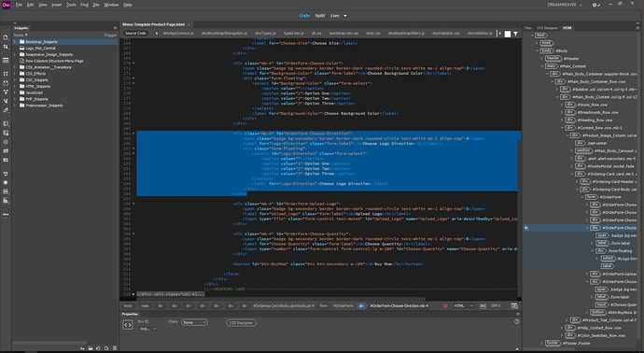Viewport: 644px width, 353px height.
Task: Switch to the CSS Designer tab
Action: [x=547, y=28]
